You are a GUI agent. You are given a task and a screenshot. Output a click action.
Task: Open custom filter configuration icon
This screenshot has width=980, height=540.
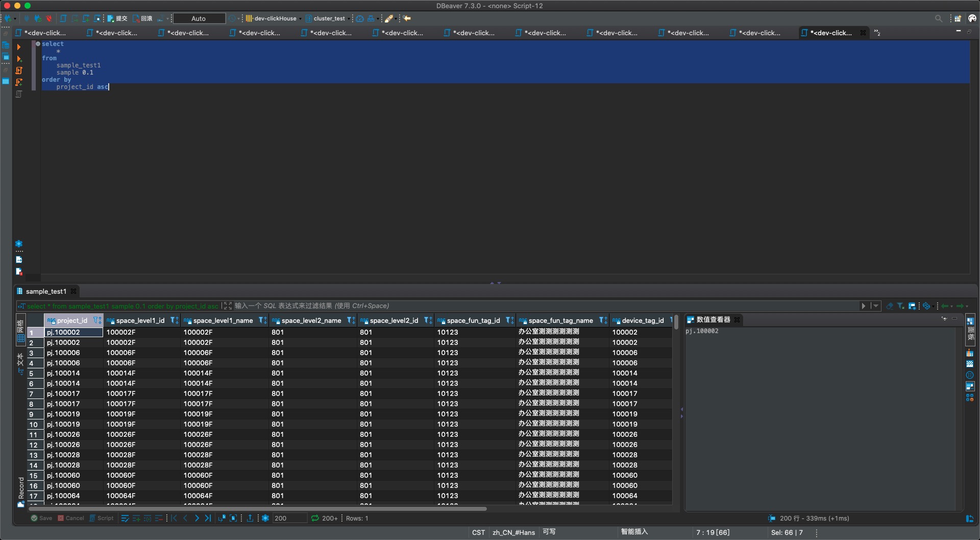tap(912, 306)
